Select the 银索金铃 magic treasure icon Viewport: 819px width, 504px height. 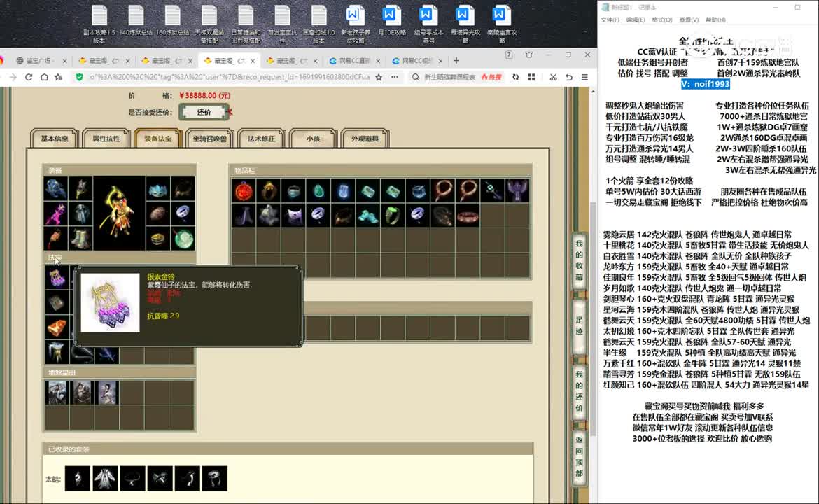coord(57,278)
